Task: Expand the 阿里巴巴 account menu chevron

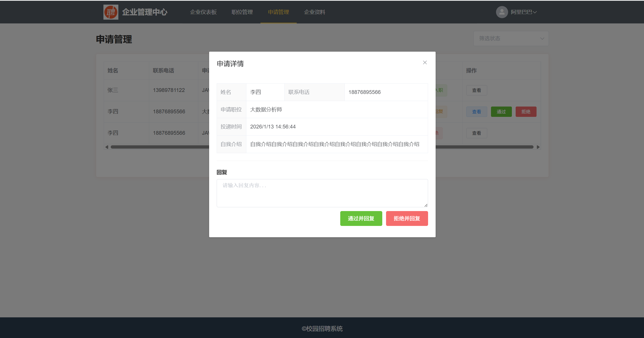Action: 535,12
